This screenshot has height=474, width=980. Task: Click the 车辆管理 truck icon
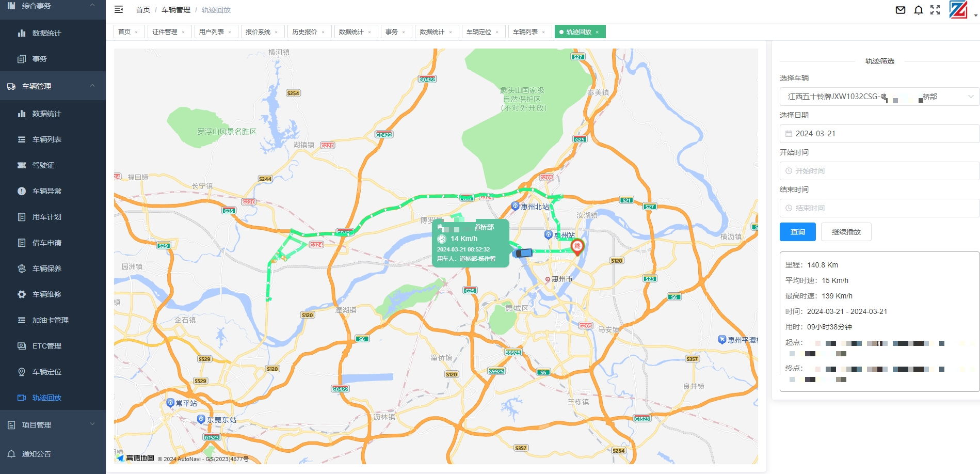(11, 86)
